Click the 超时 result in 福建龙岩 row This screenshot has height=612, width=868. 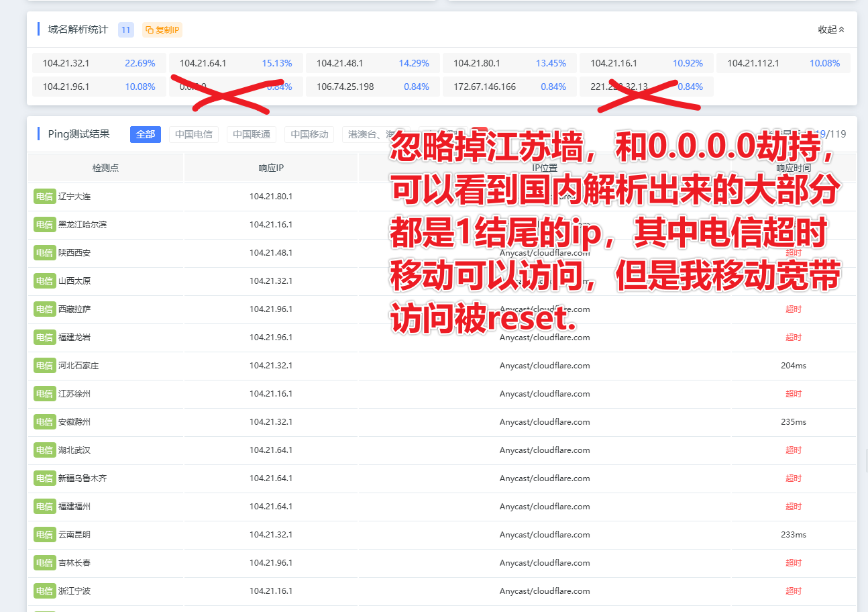click(794, 338)
